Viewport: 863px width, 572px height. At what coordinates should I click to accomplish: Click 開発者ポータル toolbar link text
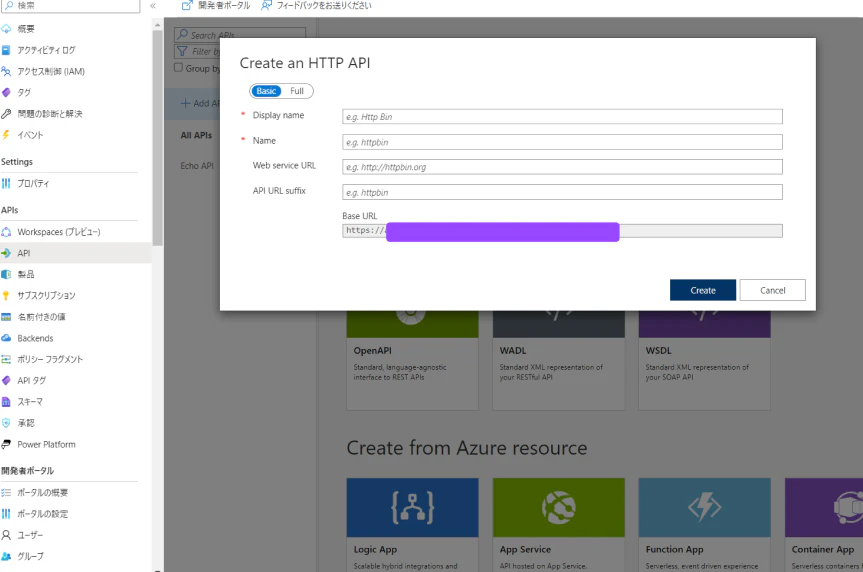(224, 6)
